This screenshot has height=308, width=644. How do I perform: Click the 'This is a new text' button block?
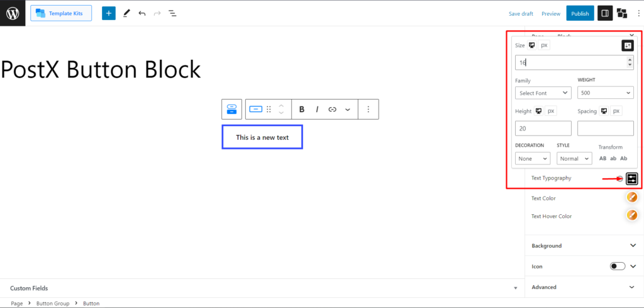coord(262,137)
